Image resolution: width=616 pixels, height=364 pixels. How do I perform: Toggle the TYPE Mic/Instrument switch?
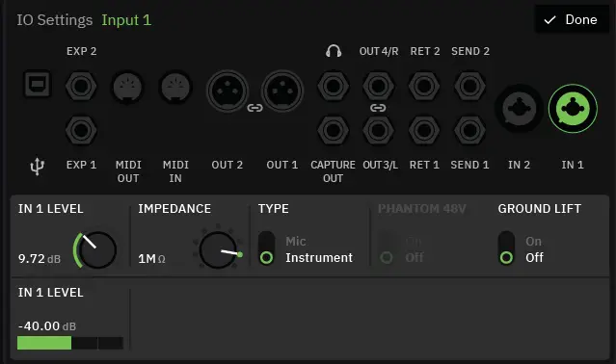[x=266, y=247]
